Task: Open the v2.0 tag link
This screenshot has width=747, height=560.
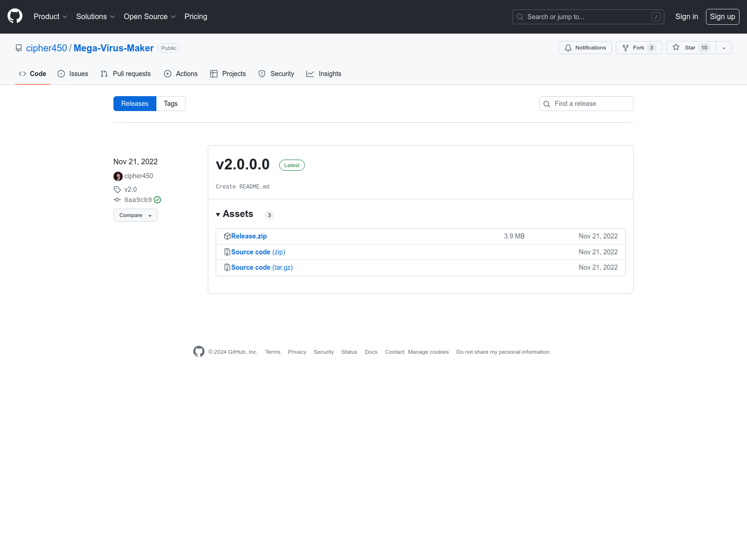Action: (x=131, y=189)
